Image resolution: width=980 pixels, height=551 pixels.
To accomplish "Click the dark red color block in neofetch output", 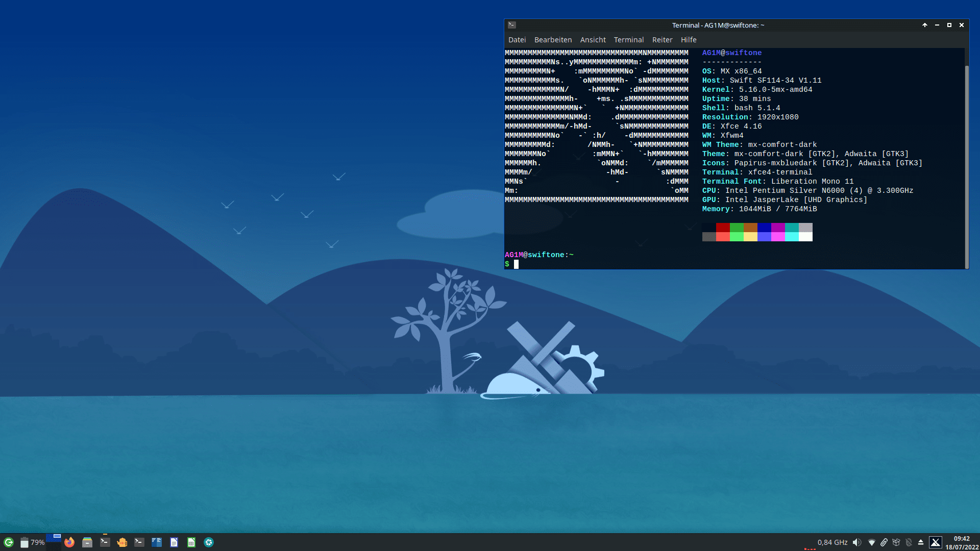I will [x=723, y=228].
